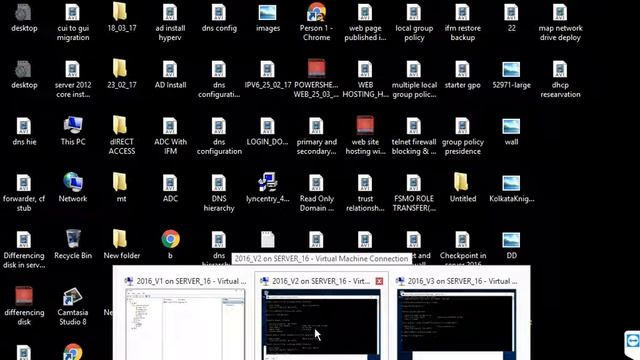The image size is (640, 360).
Task: Select the 'dns hie' file icon
Action: (24, 127)
